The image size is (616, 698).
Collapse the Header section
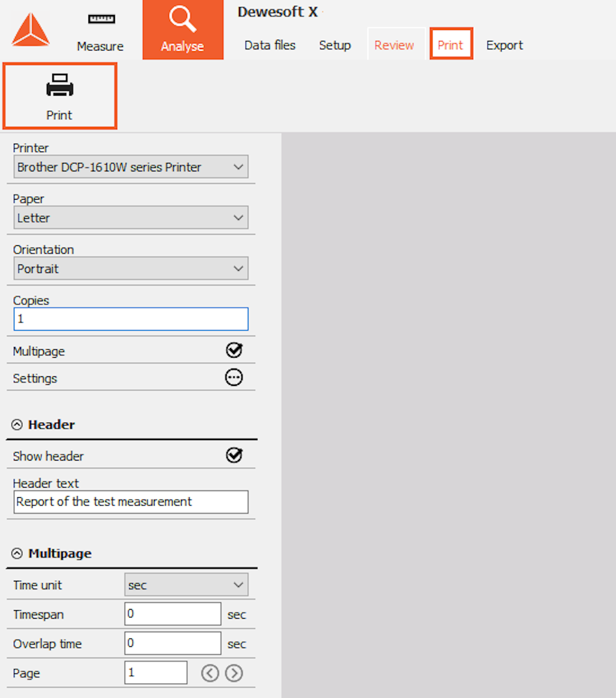17,424
